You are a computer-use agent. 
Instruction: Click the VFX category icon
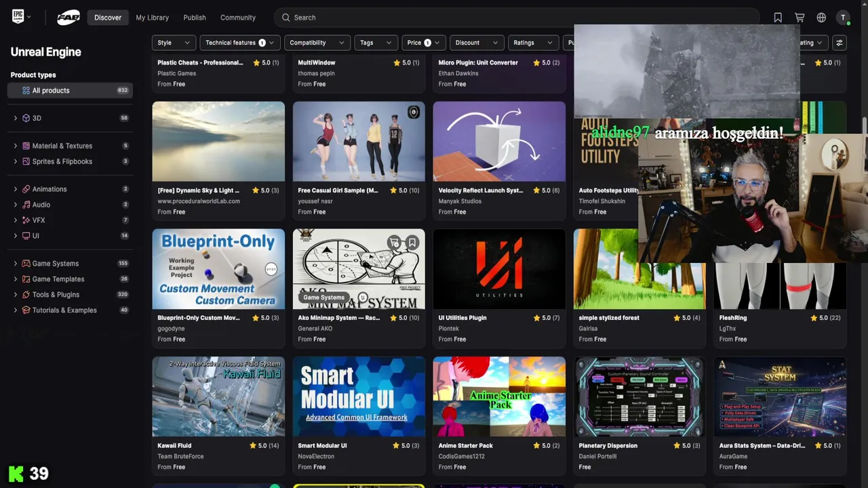[26, 220]
